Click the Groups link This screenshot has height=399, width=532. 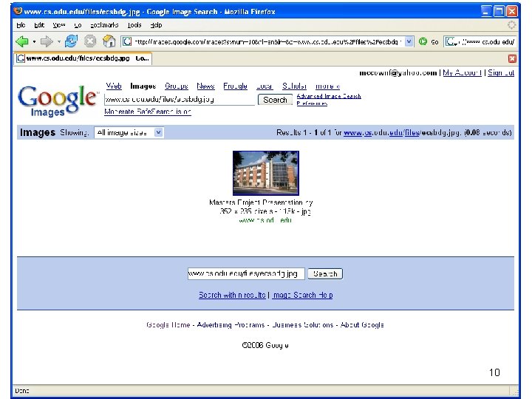coord(177,86)
